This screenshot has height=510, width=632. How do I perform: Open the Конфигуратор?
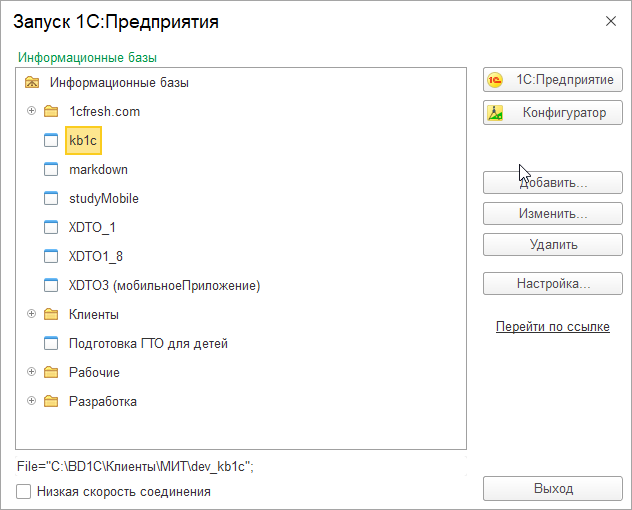[x=553, y=113]
